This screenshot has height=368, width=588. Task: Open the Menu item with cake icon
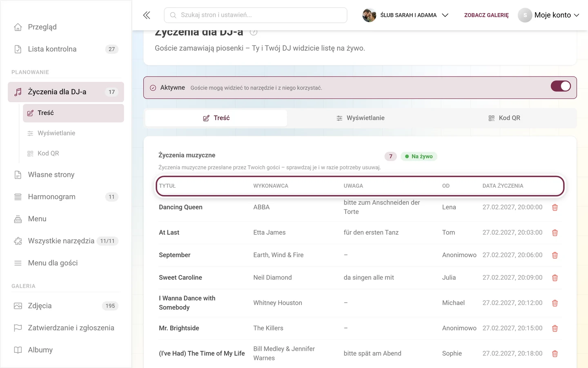click(x=66, y=219)
